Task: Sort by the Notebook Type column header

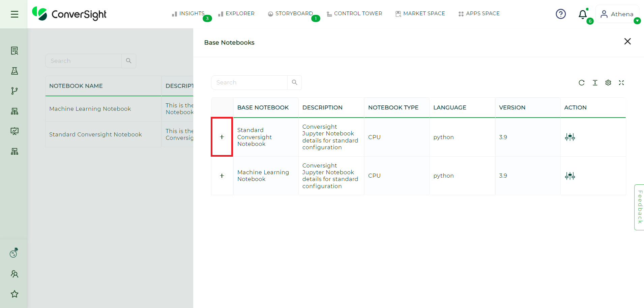Action: 397,107
